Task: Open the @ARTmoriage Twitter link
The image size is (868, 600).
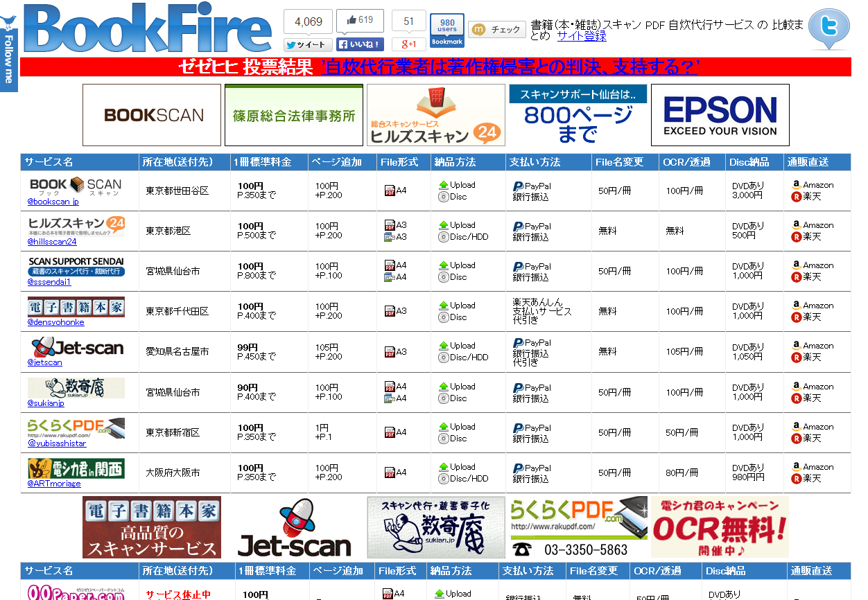Action: coord(54,484)
